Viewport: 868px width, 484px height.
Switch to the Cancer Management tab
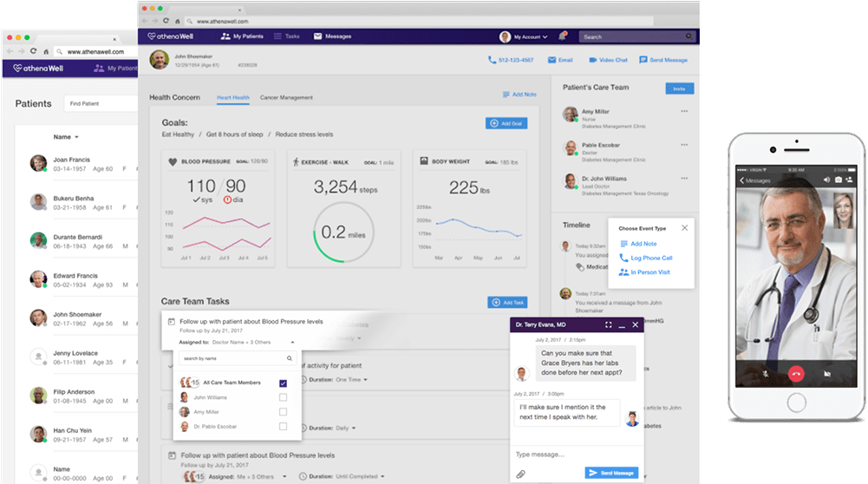[286, 97]
